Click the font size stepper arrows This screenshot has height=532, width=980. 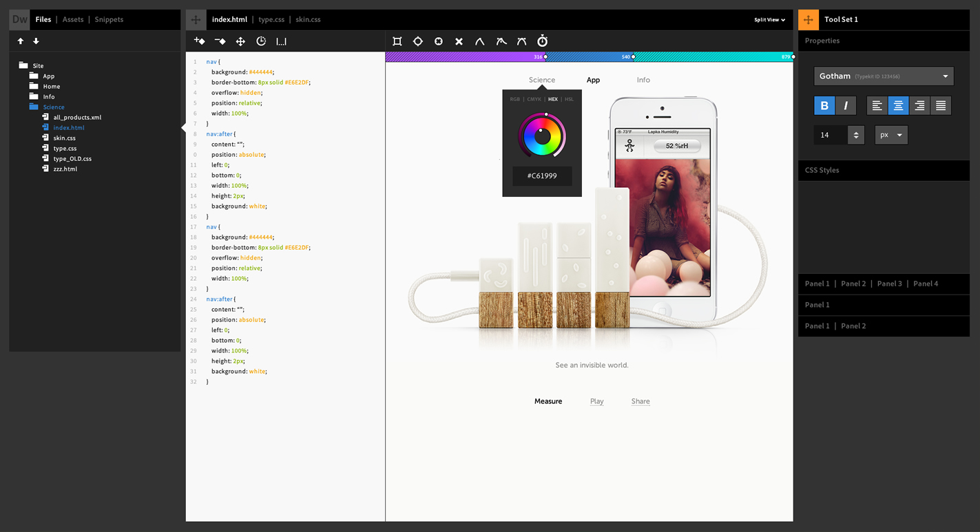pos(856,135)
